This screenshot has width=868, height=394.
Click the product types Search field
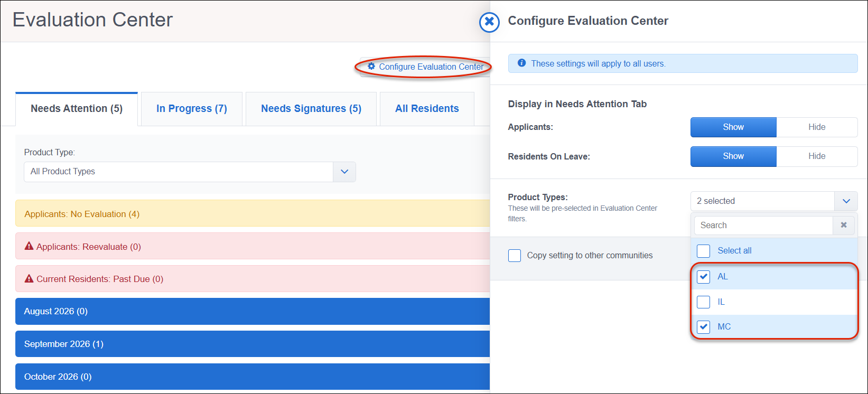(x=763, y=226)
